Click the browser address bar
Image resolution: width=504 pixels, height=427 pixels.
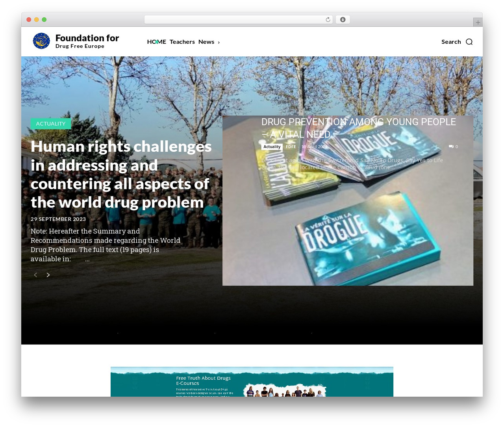tap(239, 20)
